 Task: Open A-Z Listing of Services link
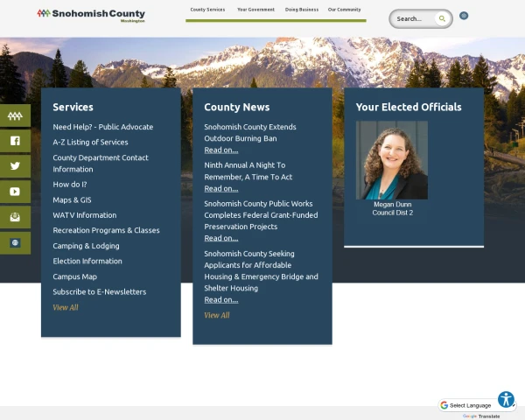point(90,142)
